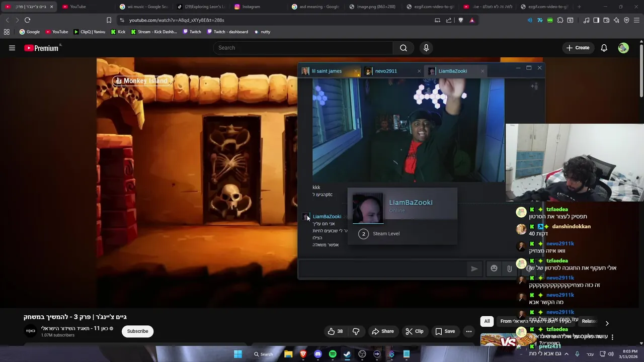Click the browser reload button
The width and height of the screenshot is (644, 362).
tap(27, 20)
